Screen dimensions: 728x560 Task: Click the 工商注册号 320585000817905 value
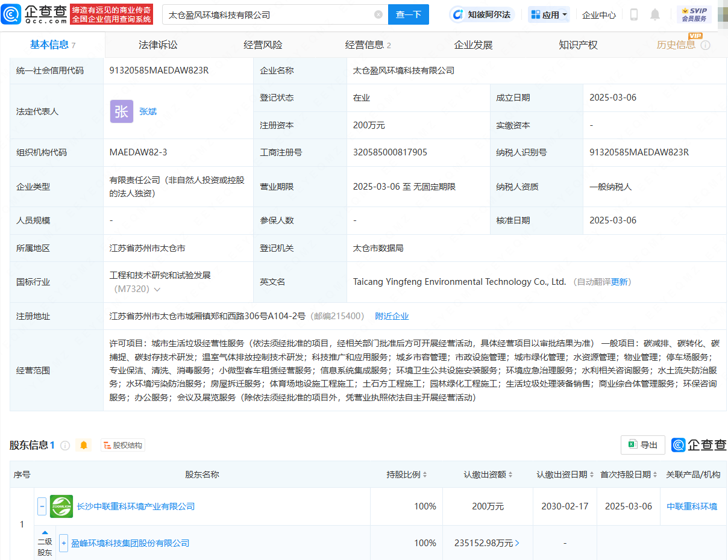390,152
